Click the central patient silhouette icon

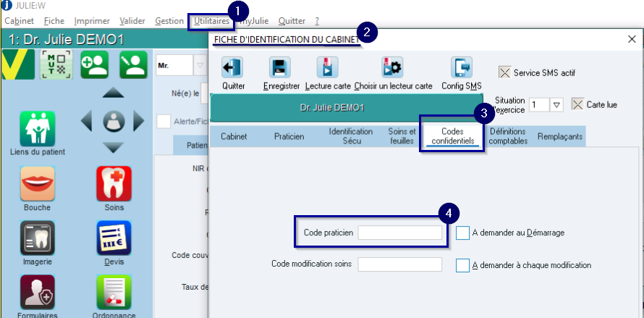tap(114, 122)
